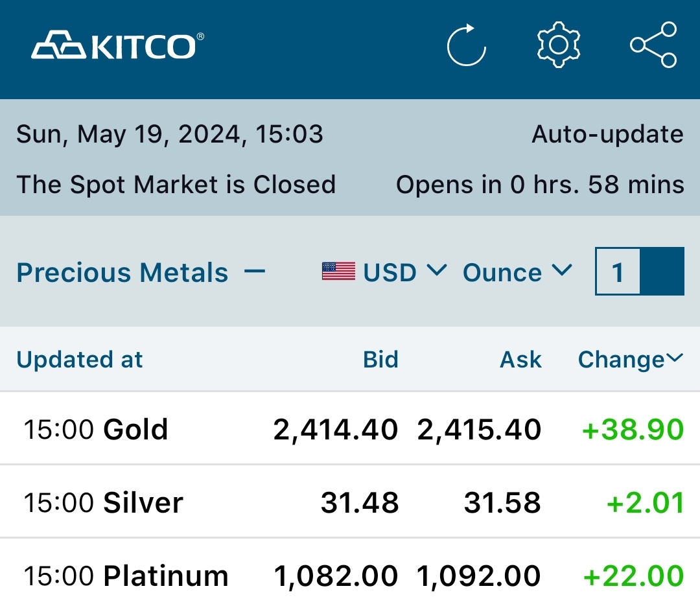Screen dimensions: 700x606
Task: Tap the Precious Metals heading
Action: pos(122,272)
